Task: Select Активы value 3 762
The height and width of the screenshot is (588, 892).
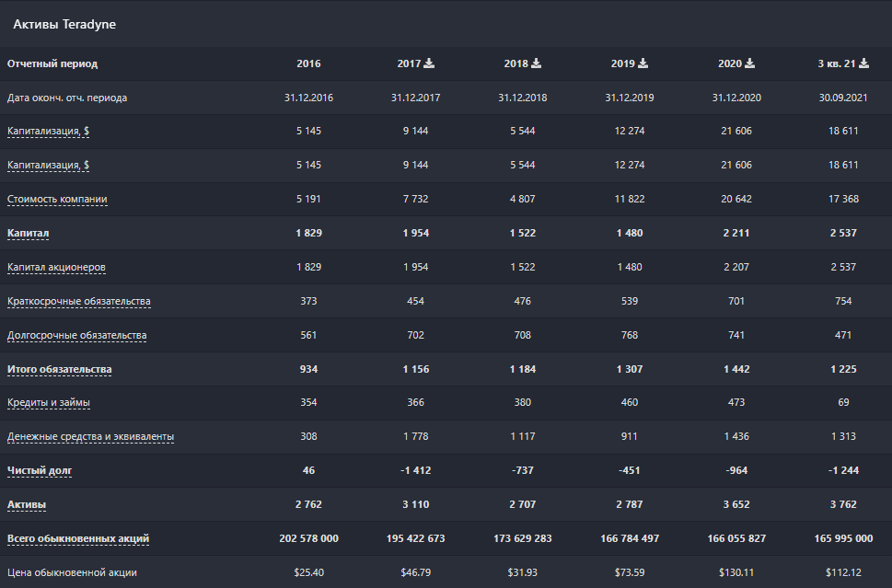Action: [843, 505]
